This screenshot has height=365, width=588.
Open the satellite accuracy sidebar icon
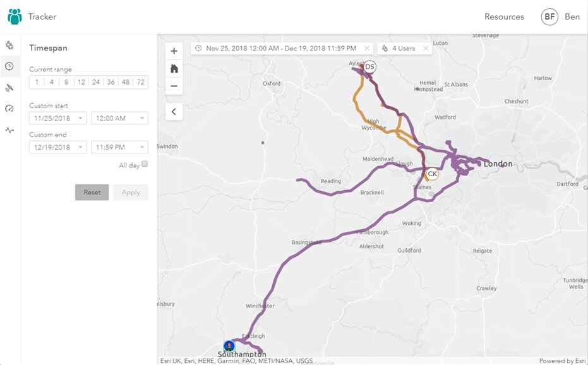[9, 88]
